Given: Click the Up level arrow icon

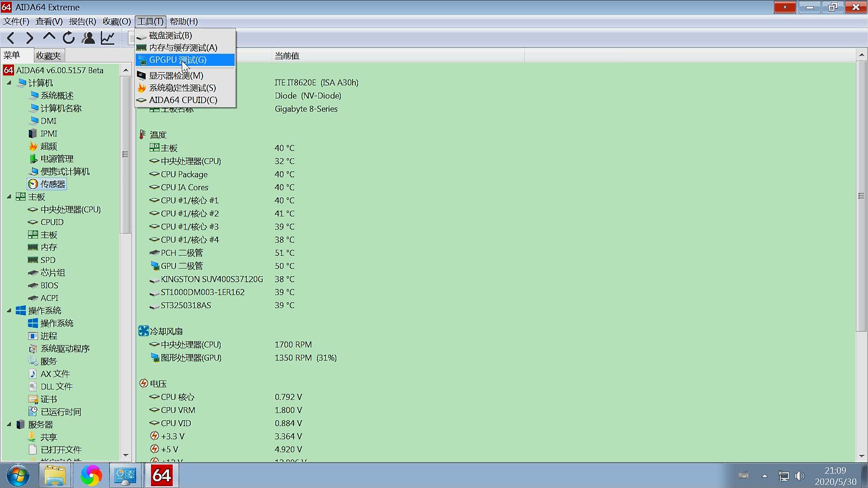Looking at the screenshot, I should (x=49, y=37).
